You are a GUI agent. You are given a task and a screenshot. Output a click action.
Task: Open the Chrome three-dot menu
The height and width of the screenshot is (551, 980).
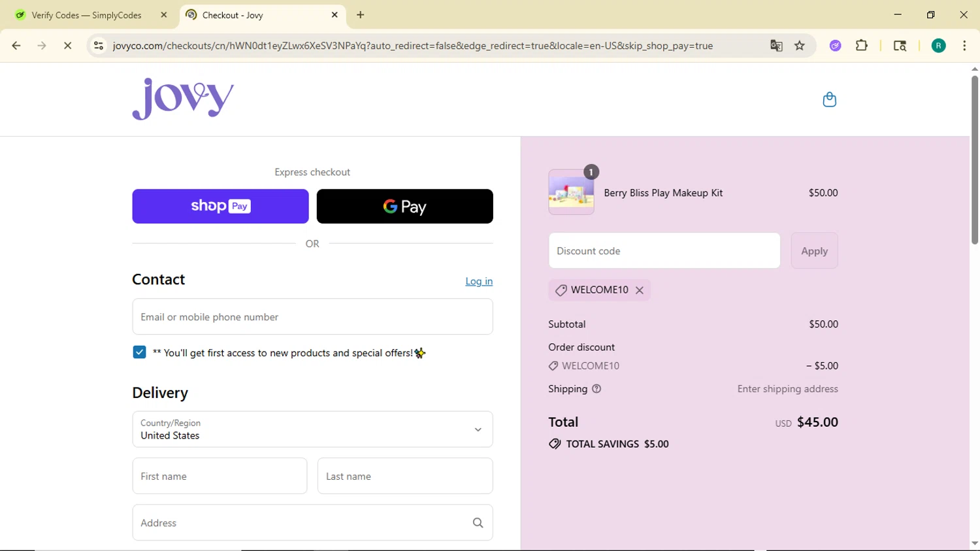964,46
